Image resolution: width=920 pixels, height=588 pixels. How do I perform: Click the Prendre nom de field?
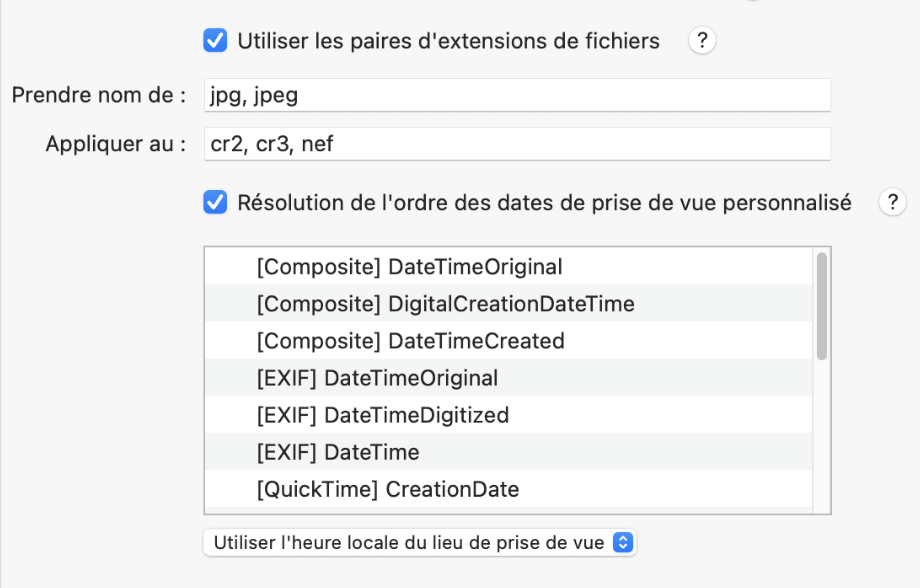point(517,95)
